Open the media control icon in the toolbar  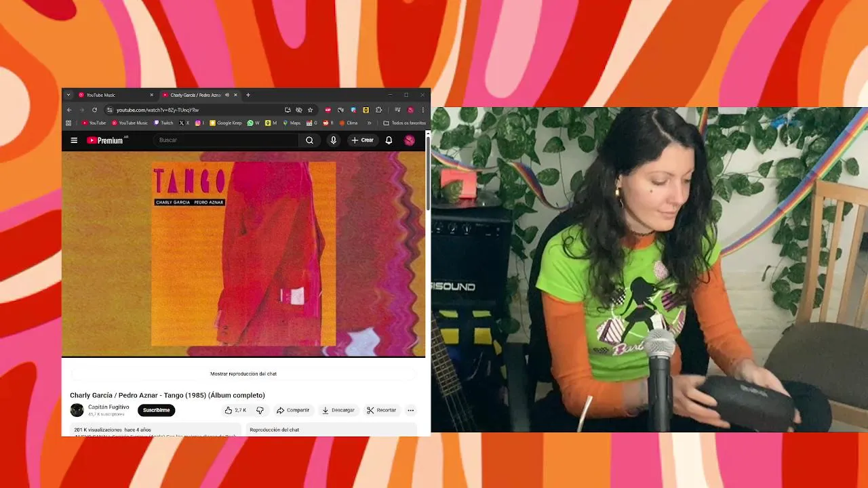(x=397, y=110)
